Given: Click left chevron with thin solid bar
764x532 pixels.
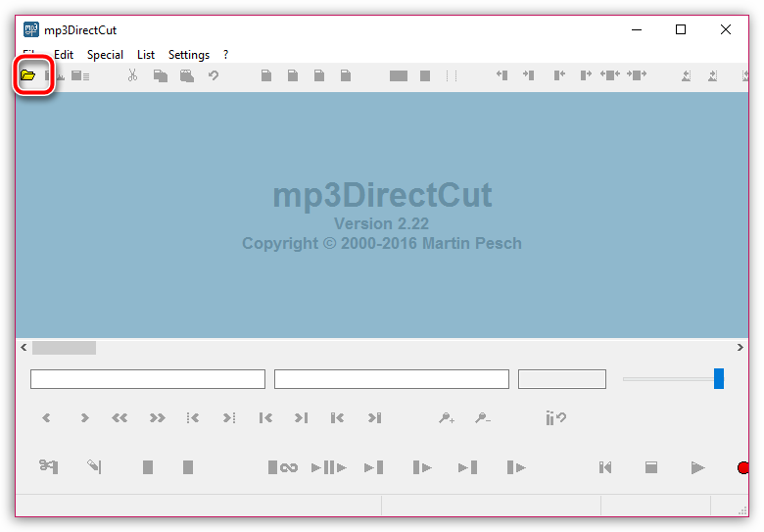Looking at the screenshot, I should [265, 417].
